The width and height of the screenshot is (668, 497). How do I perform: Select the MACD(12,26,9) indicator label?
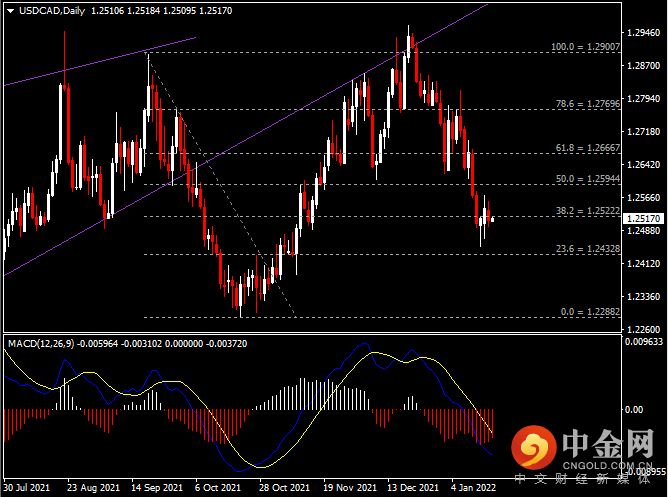point(41,343)
